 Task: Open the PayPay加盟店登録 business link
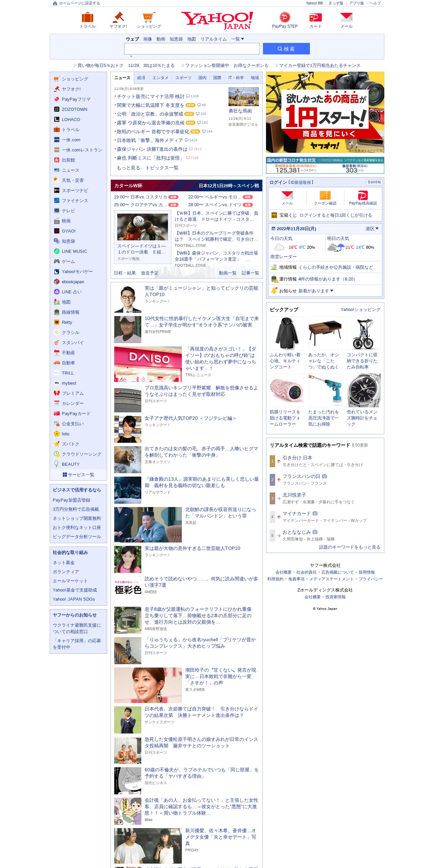point(71,500)
